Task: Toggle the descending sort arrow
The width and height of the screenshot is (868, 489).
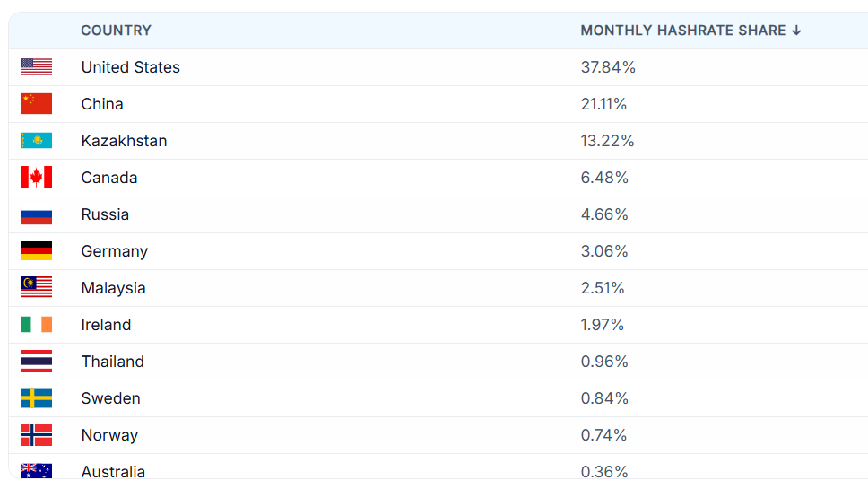Action: pos(796,31)
